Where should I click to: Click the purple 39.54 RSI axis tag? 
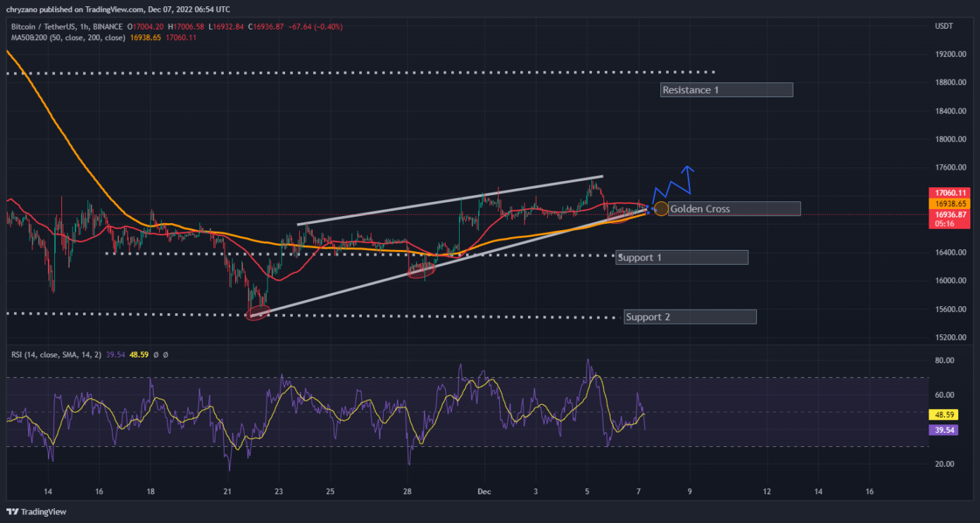click(944, 429)
